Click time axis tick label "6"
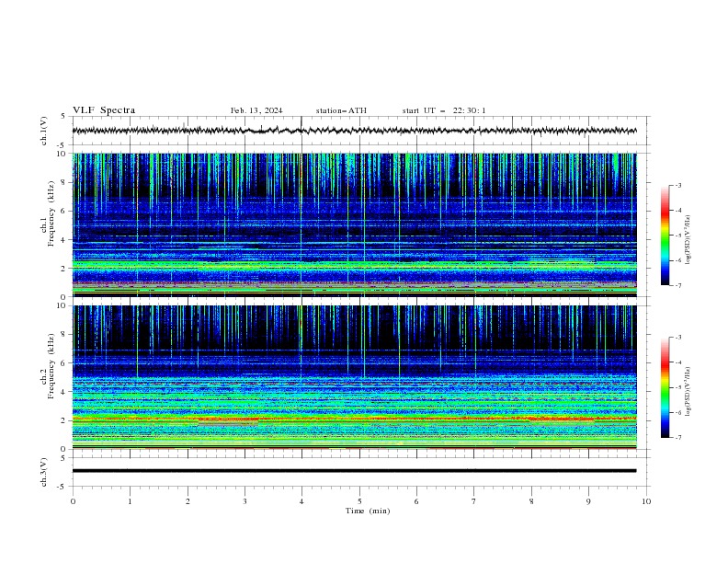The width and height of the screenshot is (728, 563). pos(417,501)
